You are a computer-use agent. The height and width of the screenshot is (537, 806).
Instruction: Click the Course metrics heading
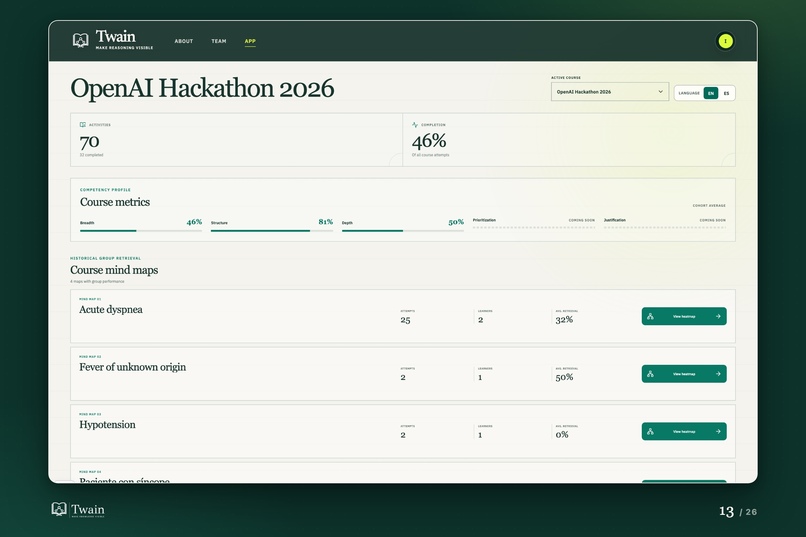pyautogui.click(x=115, y=202)
